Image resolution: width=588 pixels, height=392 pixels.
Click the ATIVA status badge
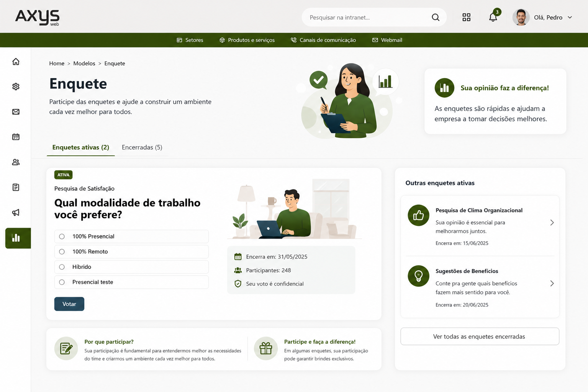64,175
